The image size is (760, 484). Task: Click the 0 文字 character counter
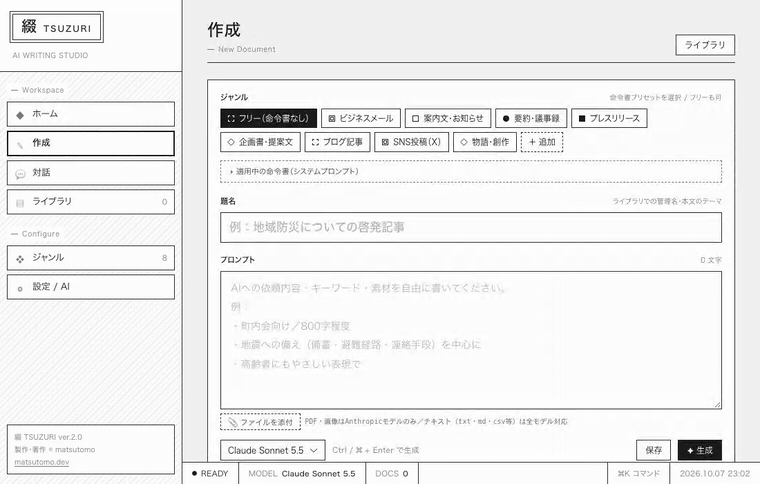click(x=711, y=260)
